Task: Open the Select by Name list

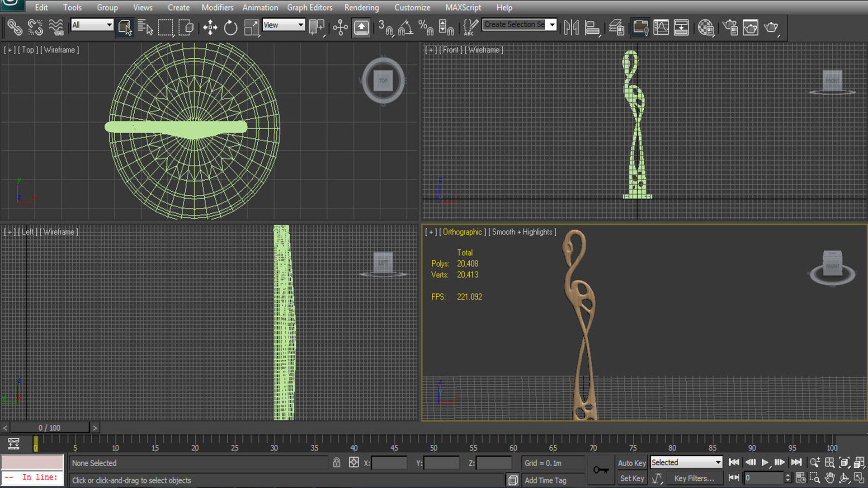Action: coord(145,27)
